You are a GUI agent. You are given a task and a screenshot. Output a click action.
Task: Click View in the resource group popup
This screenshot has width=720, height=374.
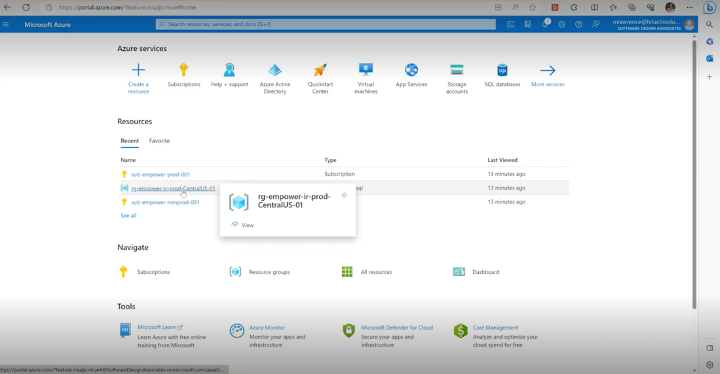(242, 225)
